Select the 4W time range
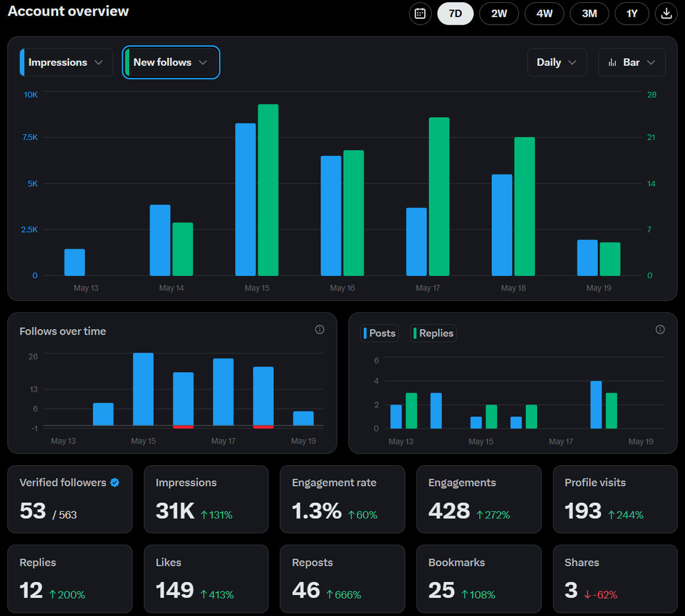This screenshot has height=616, width=685. [x=545, y=14]
